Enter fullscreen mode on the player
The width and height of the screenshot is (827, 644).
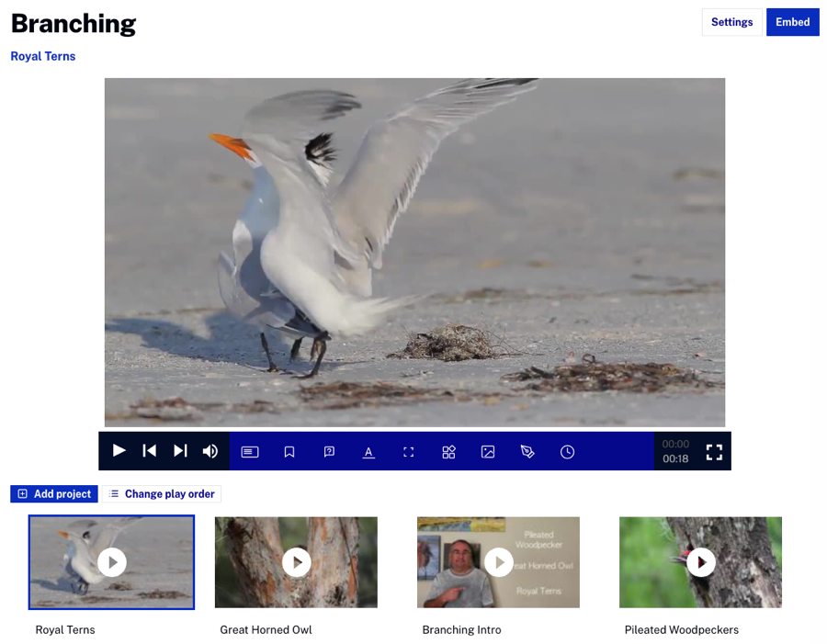[x=714, y=452]
